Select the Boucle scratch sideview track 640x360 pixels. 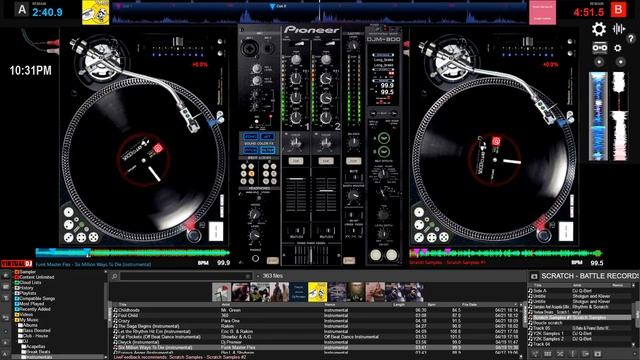tap(580, 323)
